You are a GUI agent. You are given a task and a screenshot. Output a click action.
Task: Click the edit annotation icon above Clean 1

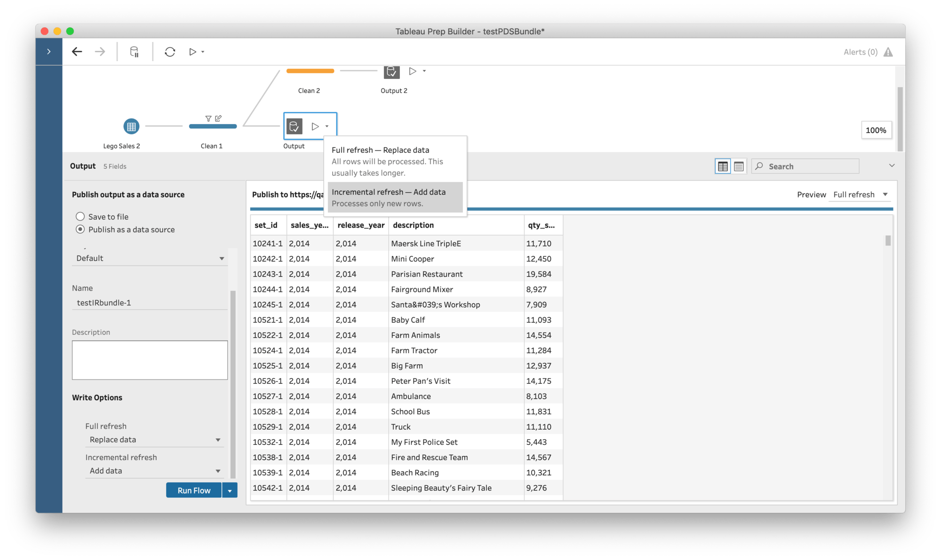(x=218, y=118)
